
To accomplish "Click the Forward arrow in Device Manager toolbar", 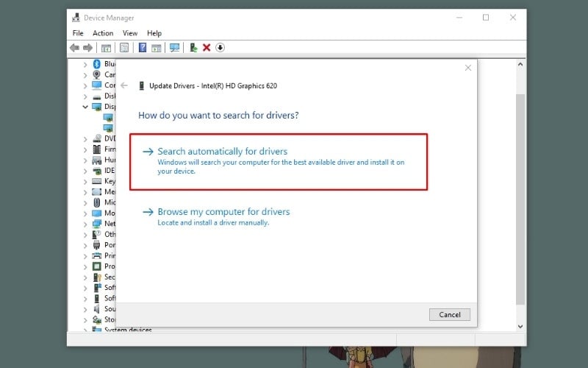I will pos(87,48).
